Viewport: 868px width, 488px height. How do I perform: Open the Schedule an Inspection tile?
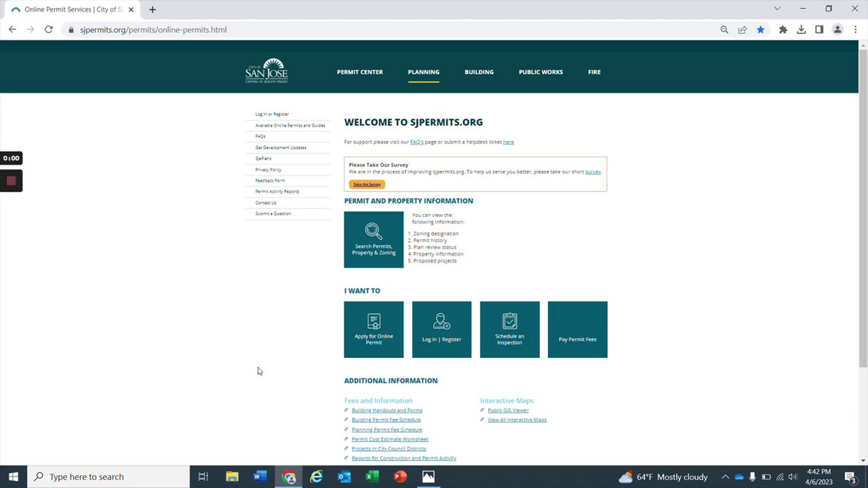pos(509,329)
